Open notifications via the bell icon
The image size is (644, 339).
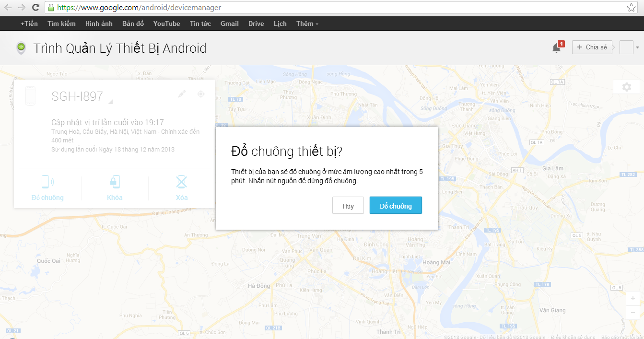coord(556,47)
